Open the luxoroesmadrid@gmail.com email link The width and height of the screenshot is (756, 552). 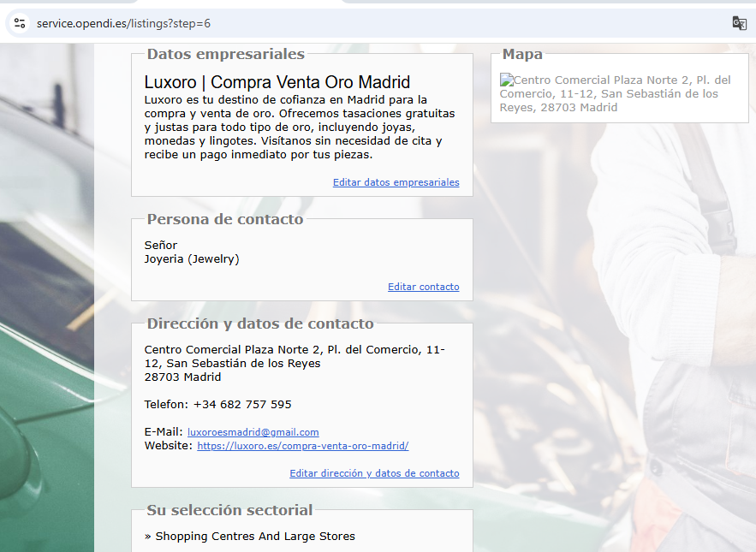[253, 432]
